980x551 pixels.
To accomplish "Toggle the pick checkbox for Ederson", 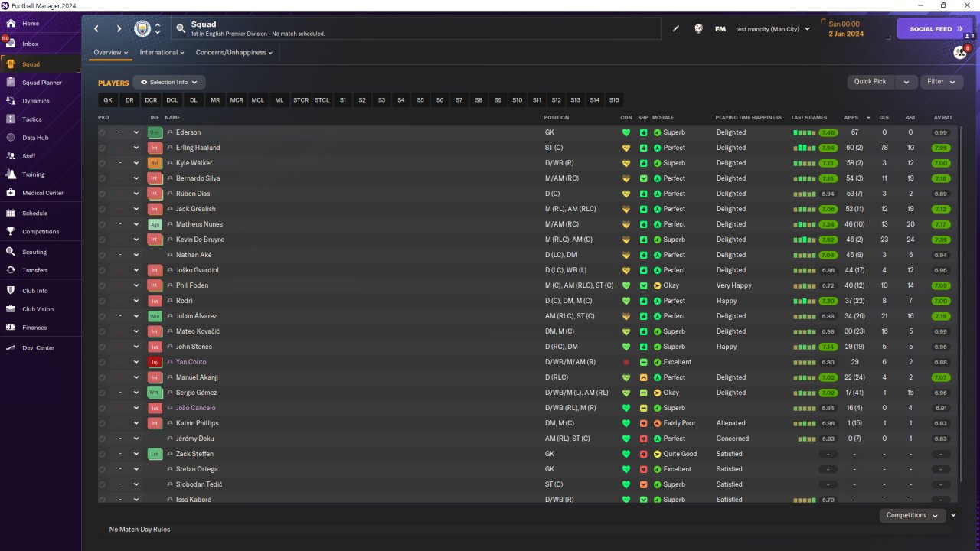I will (x=102, y=132).
